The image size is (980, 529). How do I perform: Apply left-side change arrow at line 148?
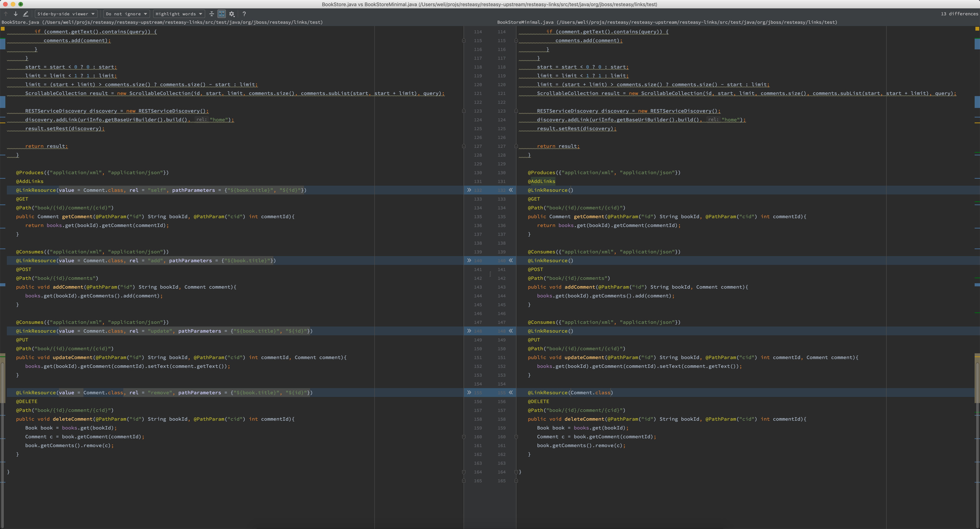tap(469, 331)
